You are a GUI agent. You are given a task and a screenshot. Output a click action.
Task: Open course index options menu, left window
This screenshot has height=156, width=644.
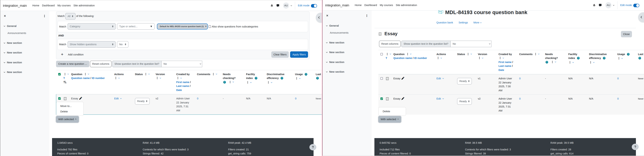coord(44,16)
